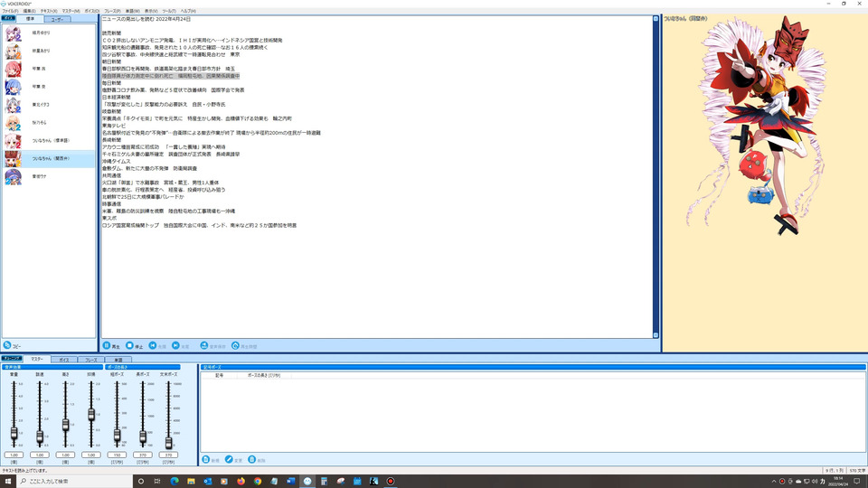Open Google Chrome from the taskbar
Screen dimensions: 868x488
coord(258,482)
